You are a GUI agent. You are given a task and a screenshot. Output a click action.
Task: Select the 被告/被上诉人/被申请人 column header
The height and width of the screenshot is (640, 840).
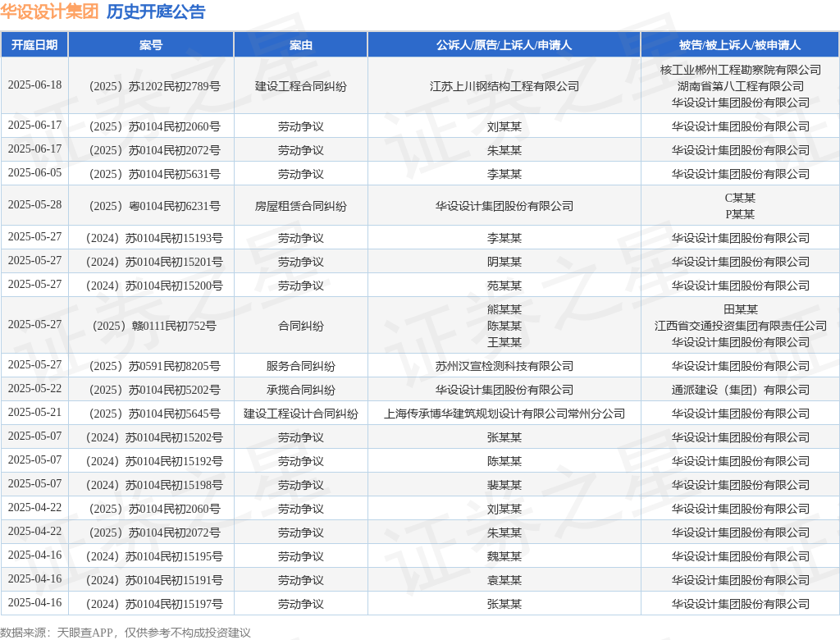[740, 45]
